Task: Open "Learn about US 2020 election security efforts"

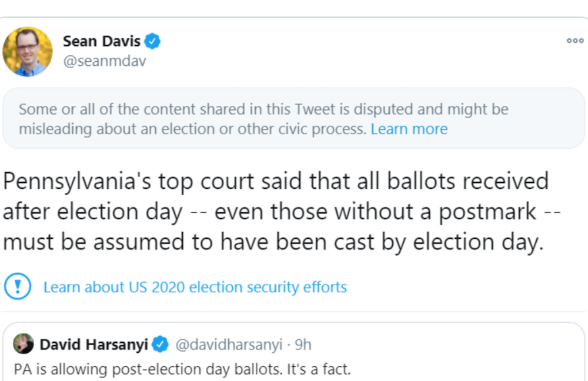Action: pos(195,287)
